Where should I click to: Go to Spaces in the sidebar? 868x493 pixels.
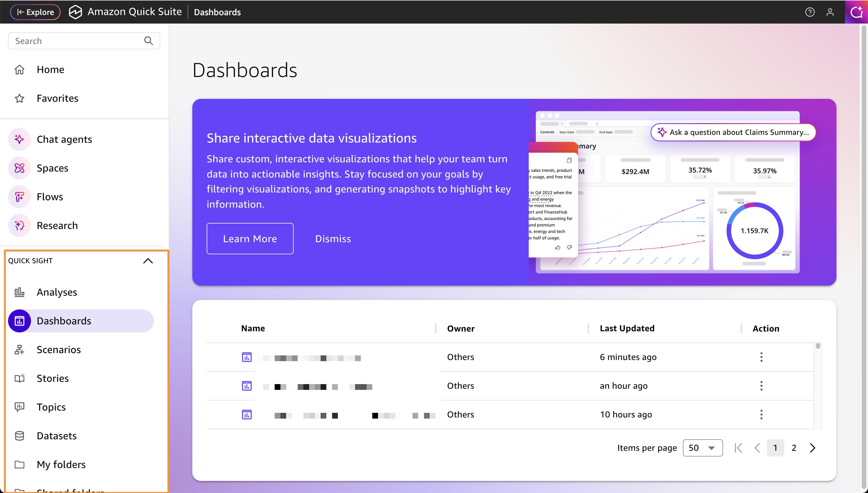click(52, 168)
